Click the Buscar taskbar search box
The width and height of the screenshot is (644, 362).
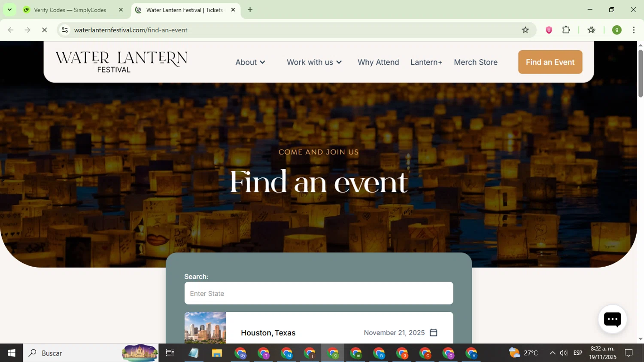tap(91, 353)
